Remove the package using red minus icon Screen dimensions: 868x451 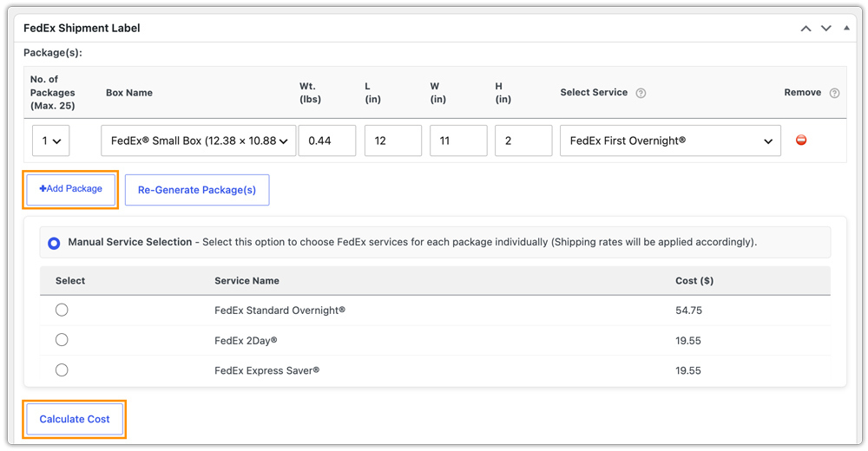801,140
